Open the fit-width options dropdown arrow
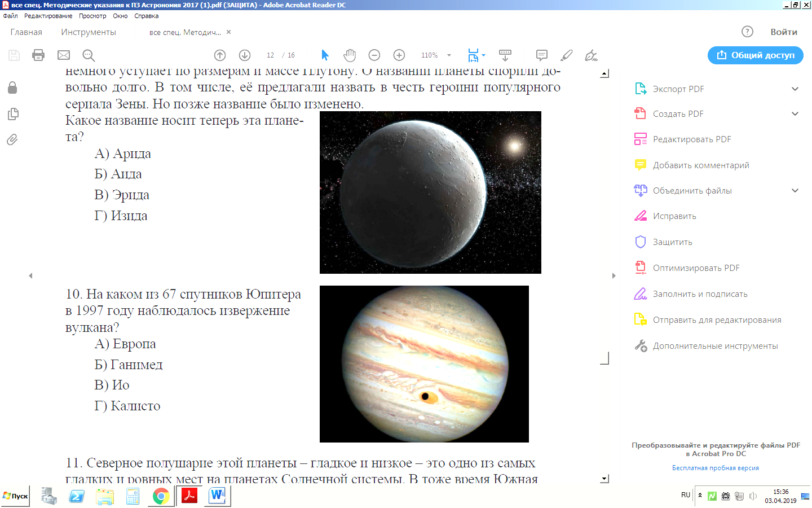Viewport: 812px width, 508px height. [483, 55]
